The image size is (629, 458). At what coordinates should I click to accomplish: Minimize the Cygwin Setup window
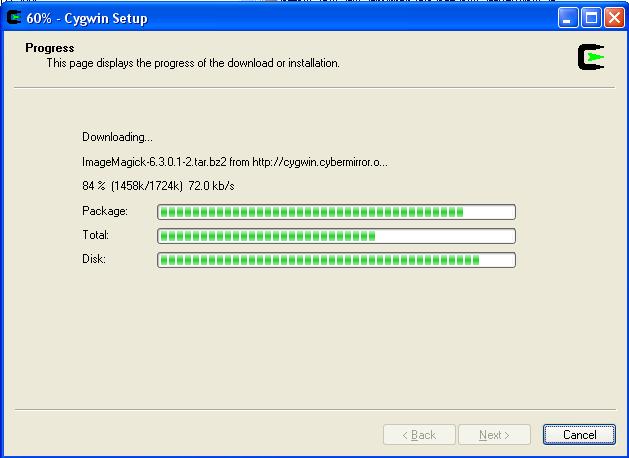[x=568, y=18]
